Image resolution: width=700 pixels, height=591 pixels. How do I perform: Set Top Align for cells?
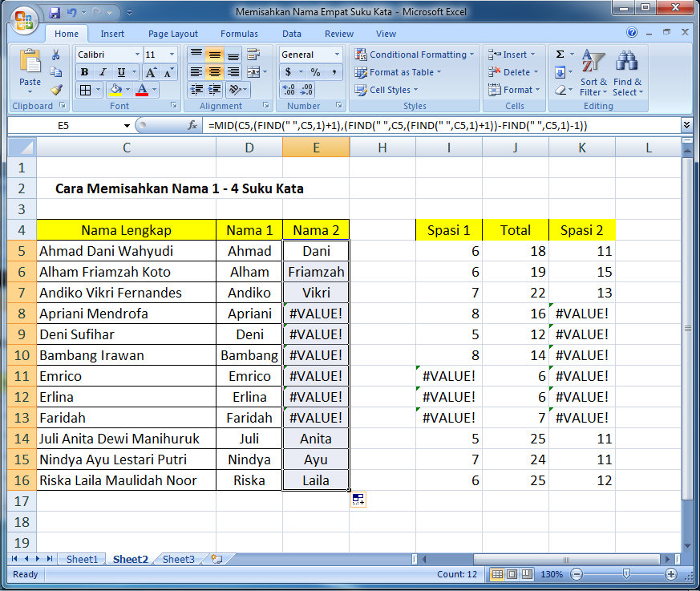[x=196, y=55]
